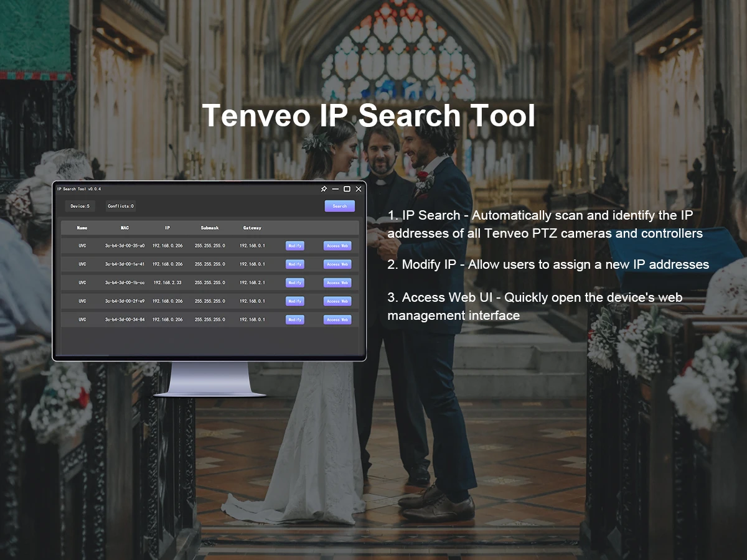747x560 pixels.
Task: Click the IP Search Tool v0.0.4 title
Action: (79, 189)
